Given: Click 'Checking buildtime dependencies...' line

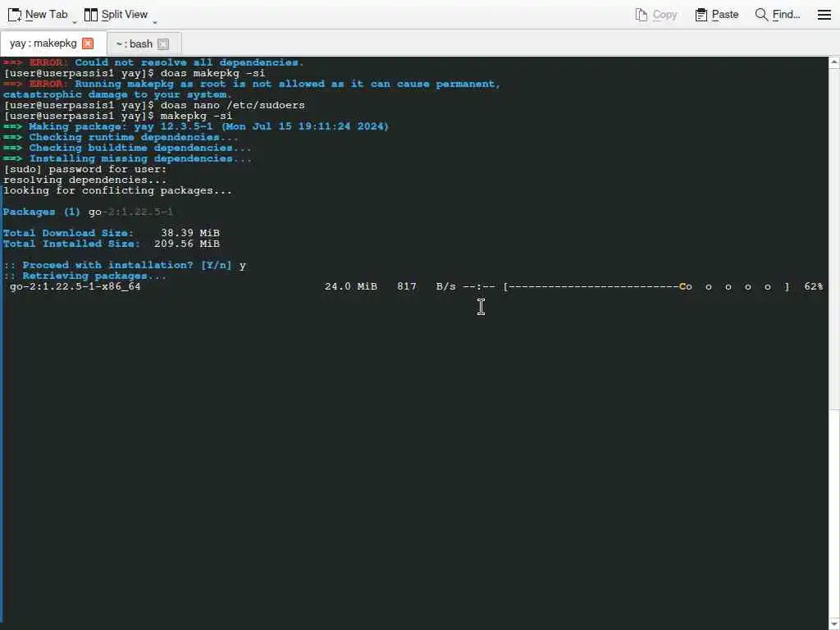Looking at the screenshot, I should (140, 148).
